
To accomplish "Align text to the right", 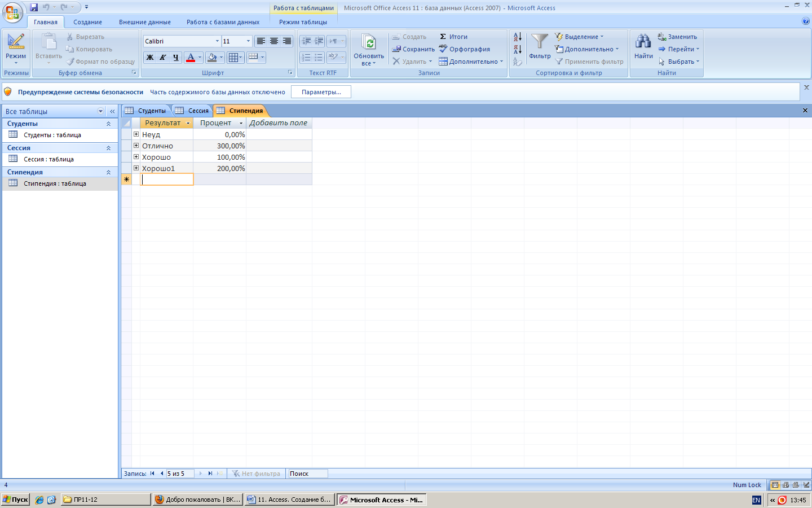I will point(287,41).
